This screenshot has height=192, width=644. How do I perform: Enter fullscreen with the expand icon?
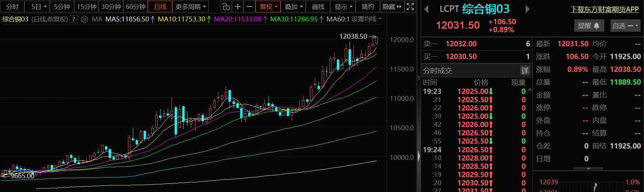(x=410, y=7)
